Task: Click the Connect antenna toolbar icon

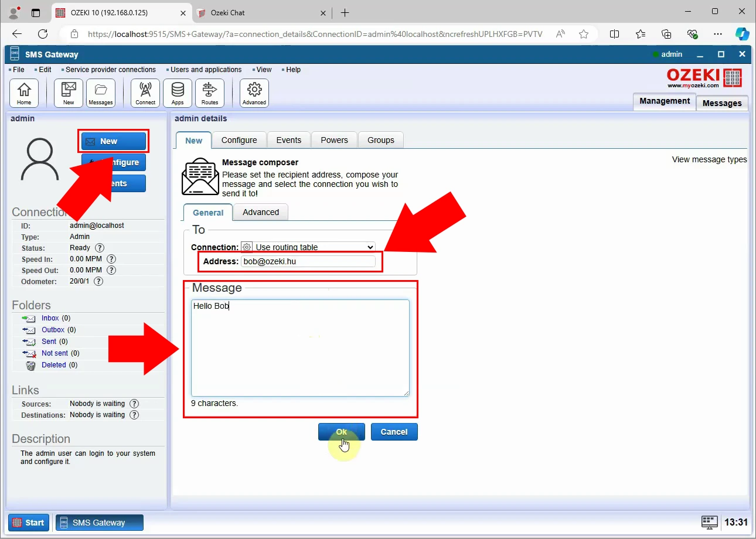Action: tap(145, 93)
